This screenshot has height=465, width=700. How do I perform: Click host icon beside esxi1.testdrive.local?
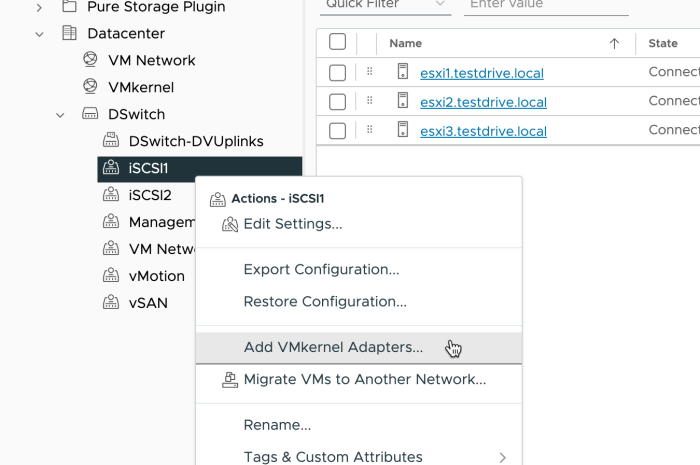click(403, 72)
